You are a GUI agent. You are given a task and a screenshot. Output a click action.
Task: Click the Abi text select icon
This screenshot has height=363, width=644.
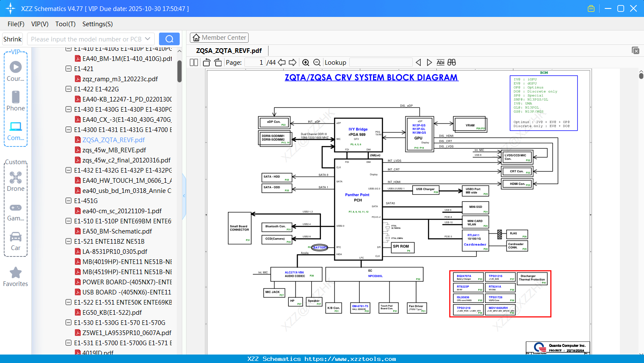click(440, 63)
